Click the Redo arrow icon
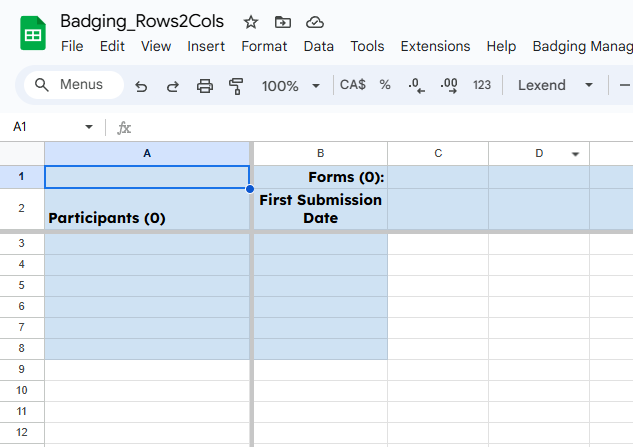The height and width of the screenshot is (447, 633). click(172, 86)
